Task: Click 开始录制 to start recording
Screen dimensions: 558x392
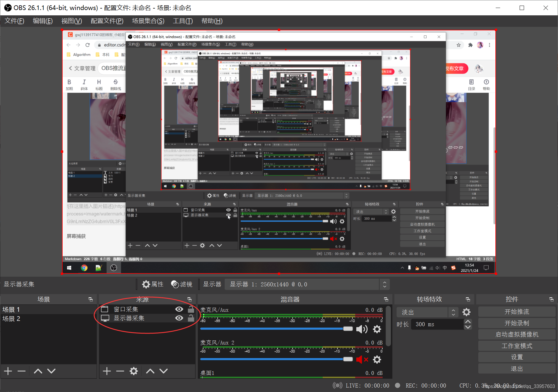Action: 517,323
